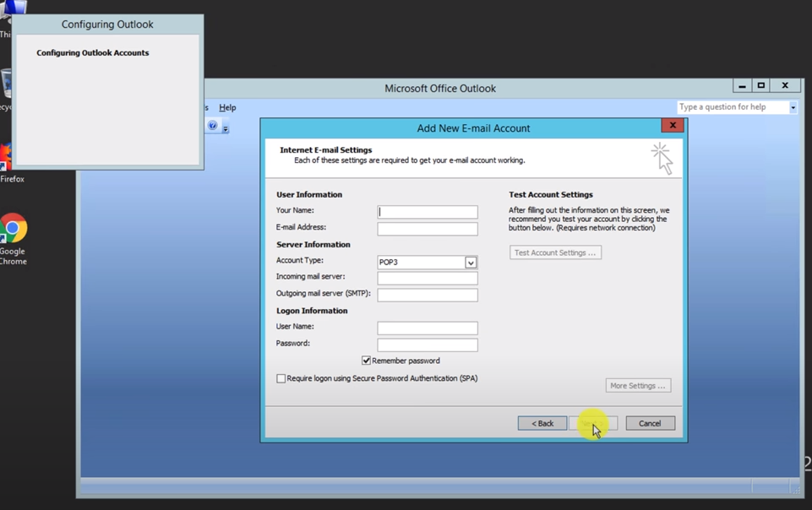812x510 pixels.
Task: Click the Logon Information section heading
Action: [x=312, y=311]
